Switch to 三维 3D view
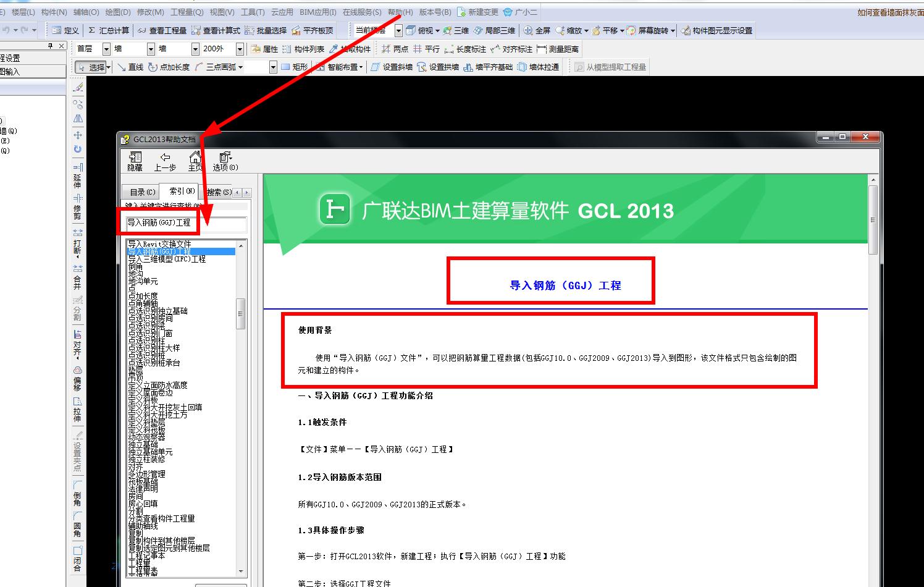Viewport: 924px width, 587px height. 455,30
